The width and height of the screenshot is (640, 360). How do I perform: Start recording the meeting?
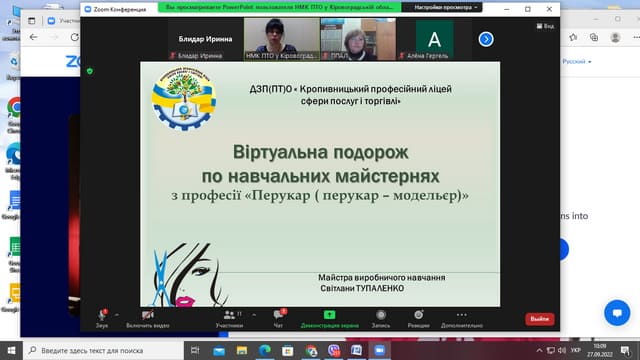pyautogui.click(x=380, y=318)
